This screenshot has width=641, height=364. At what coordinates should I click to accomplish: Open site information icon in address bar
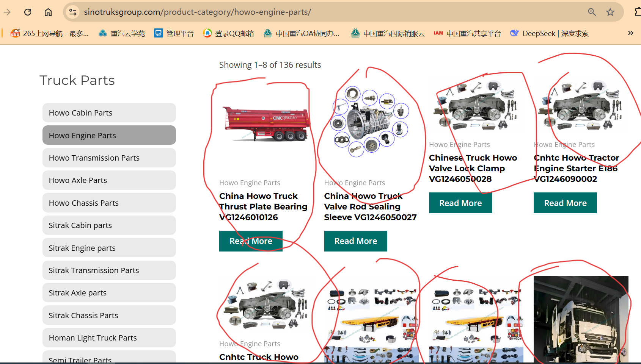pos(73,12)
